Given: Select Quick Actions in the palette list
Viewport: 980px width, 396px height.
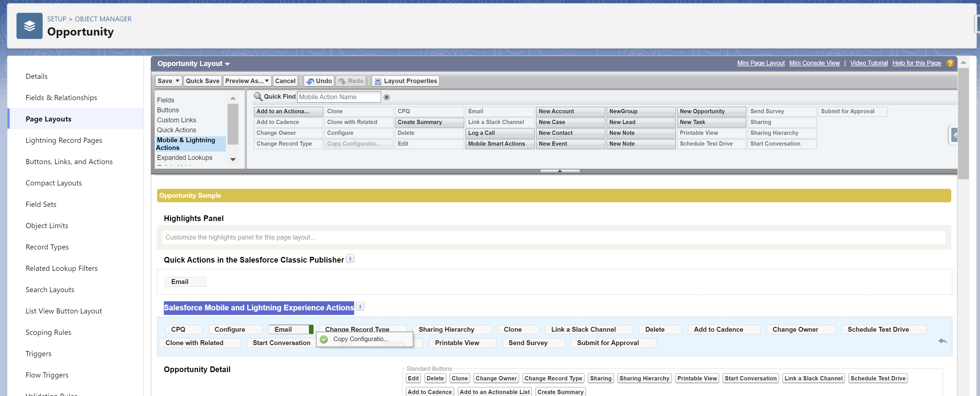Looking at the screenshot, I should click(x=177, y=130).
